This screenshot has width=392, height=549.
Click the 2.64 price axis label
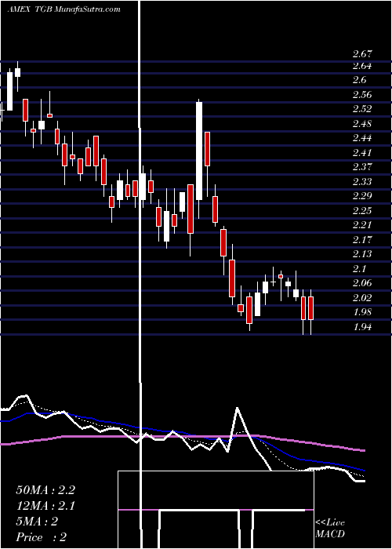coord(362,66)
